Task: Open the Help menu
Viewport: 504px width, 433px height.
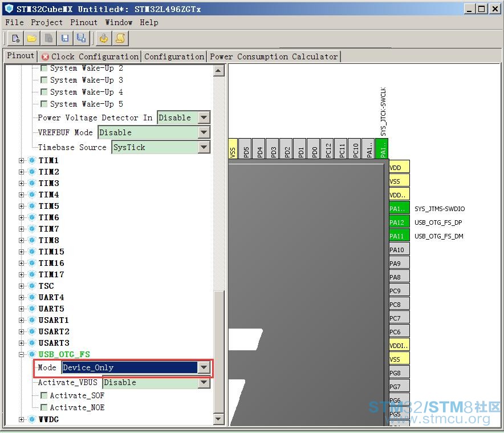Action: click(149, 22)
